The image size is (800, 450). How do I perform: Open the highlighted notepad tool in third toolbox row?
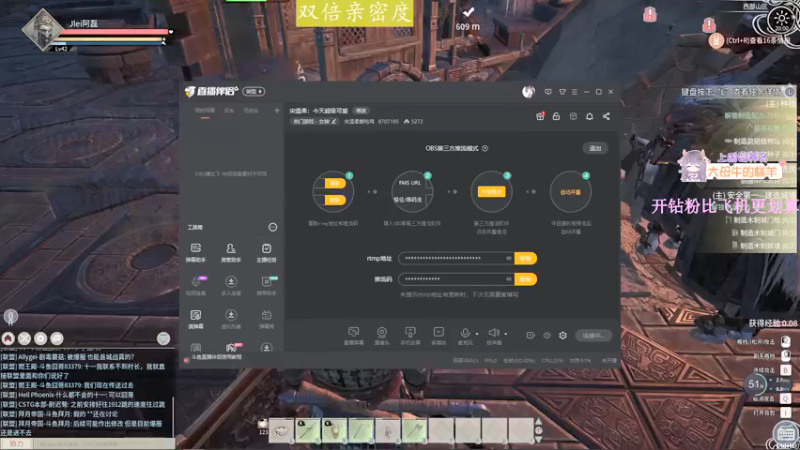tap(195, 319)
